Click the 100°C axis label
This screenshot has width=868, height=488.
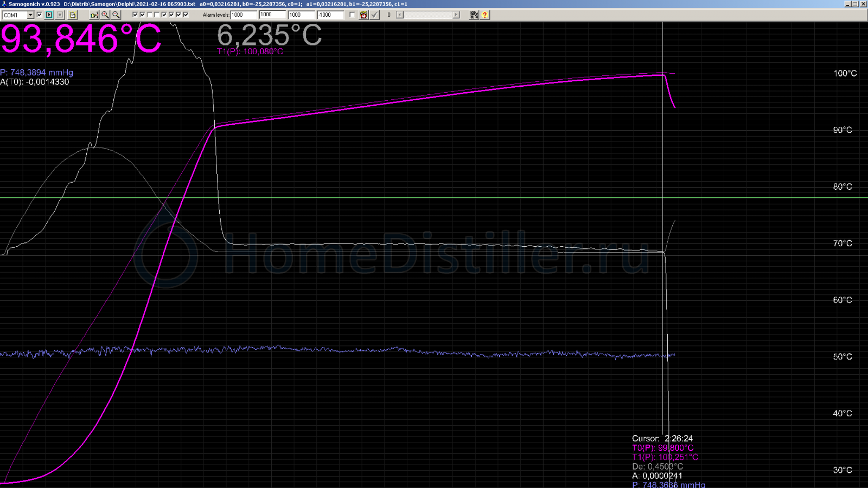coord(845,73)
